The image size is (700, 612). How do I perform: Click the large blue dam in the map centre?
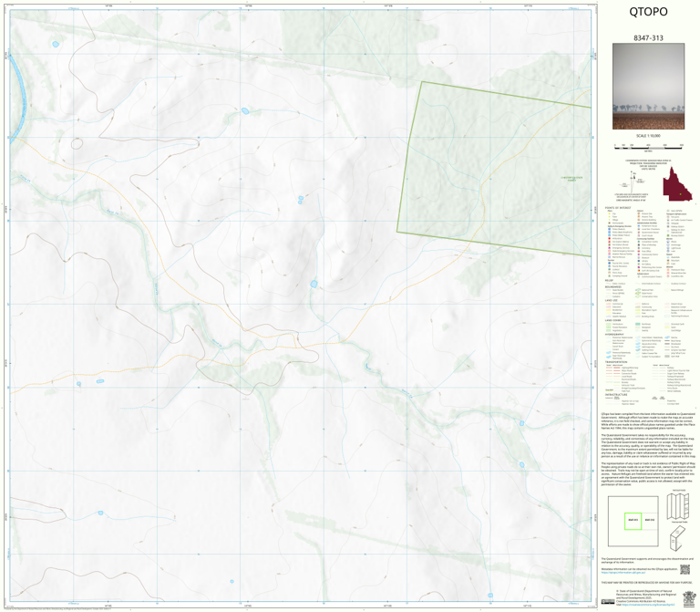point(314,285)
